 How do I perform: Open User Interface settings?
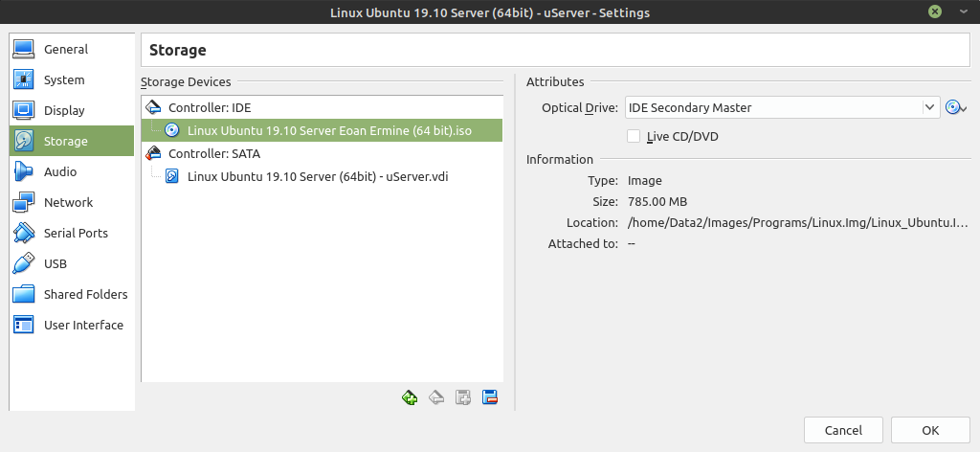[x=71, y=325]
